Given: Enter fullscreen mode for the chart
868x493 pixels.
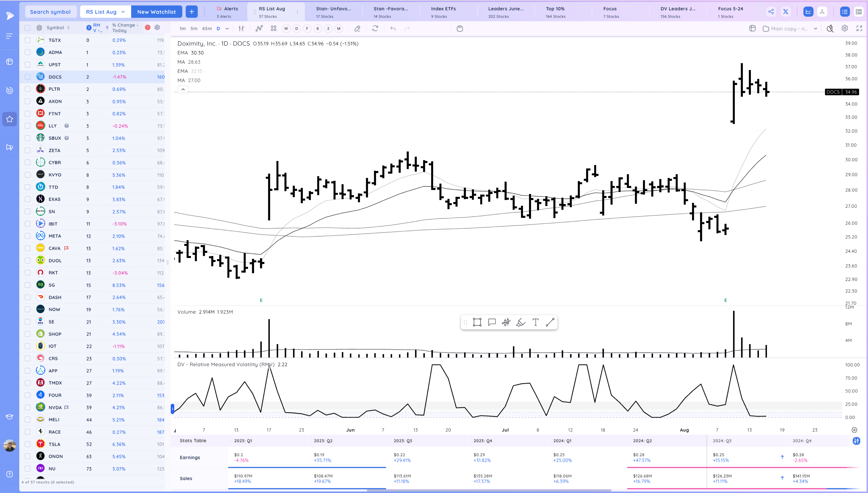Looking at the screenshot, I should coord(860,28).
